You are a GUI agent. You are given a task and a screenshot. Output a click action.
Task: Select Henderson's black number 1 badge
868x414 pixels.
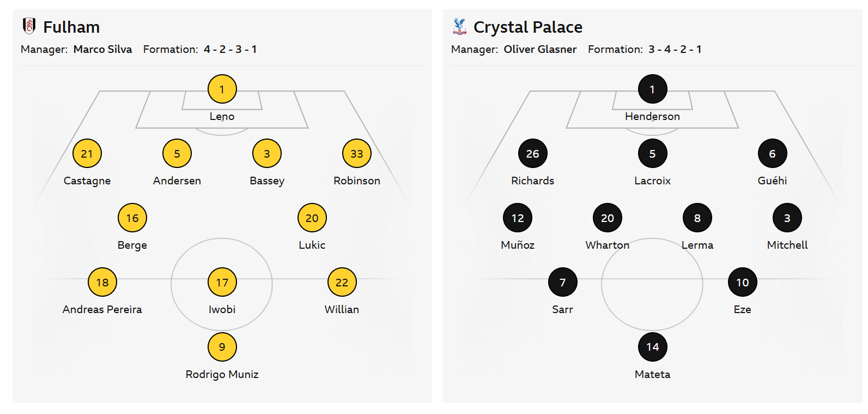[652, 89]
